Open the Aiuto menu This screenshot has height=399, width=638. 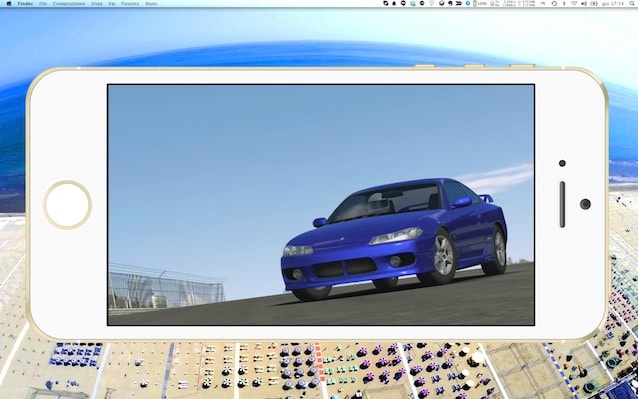151,4
